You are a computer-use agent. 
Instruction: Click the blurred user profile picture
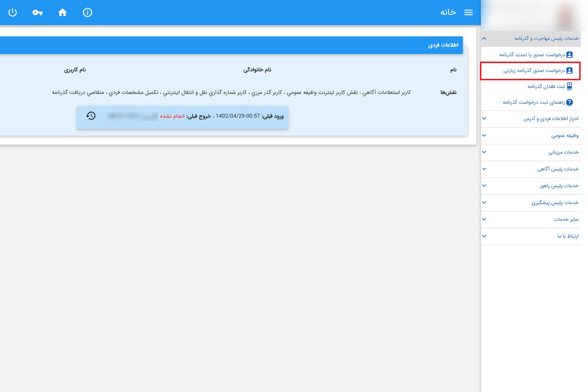[x=566, y=16]
